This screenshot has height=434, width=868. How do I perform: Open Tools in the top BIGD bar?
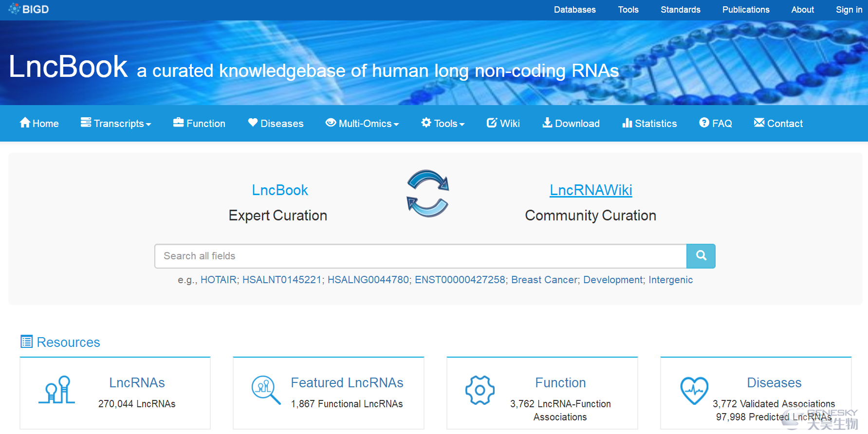(x=628, y=10)
